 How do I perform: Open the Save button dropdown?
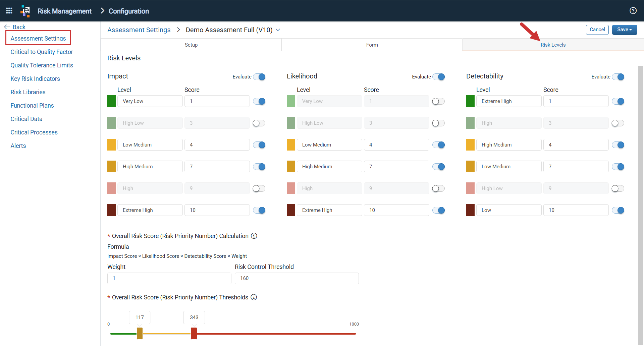(x=625, y=30)
